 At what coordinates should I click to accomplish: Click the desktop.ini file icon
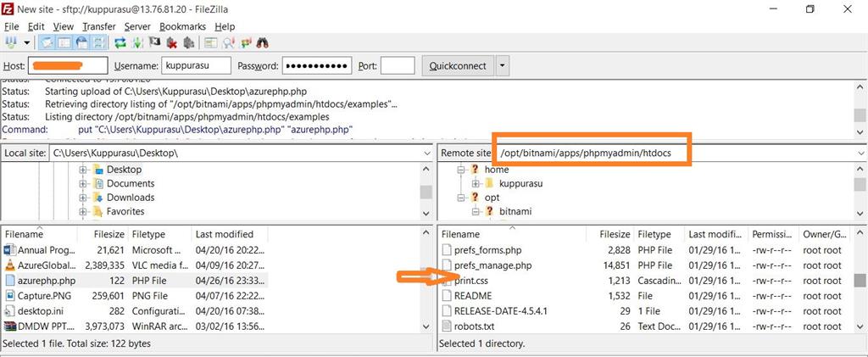pos(9,311)
